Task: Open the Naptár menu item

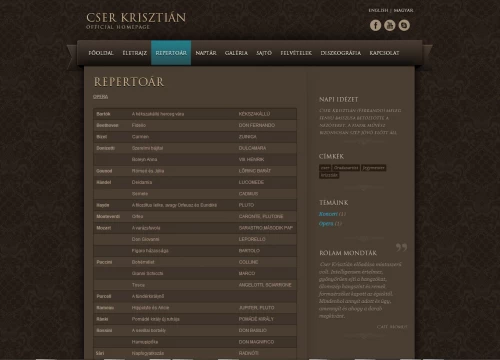Action: point(206,53)
